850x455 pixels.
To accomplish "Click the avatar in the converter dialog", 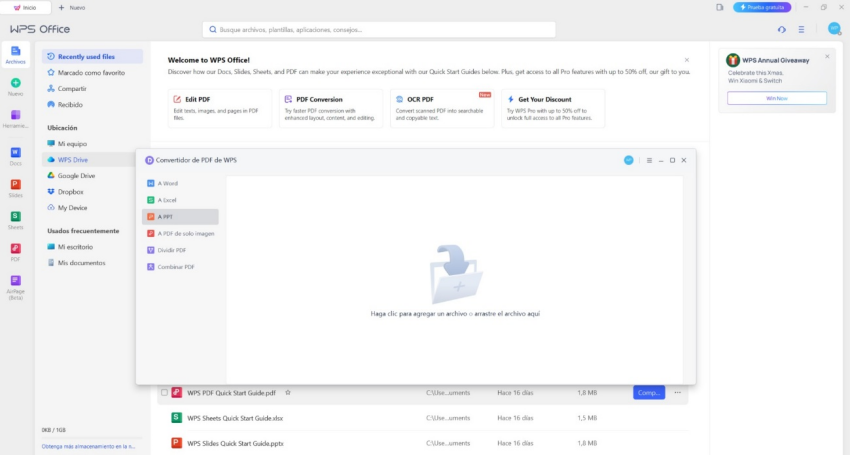I will (628, 160).
